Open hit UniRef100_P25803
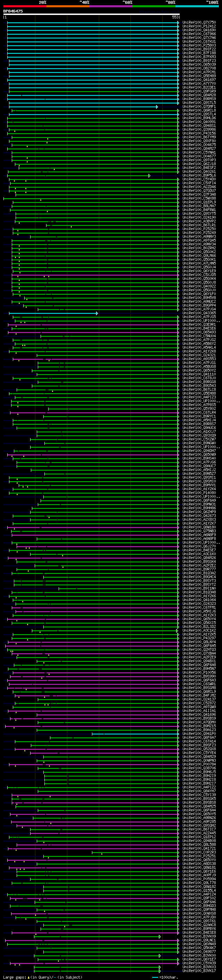 click(x=199, y=45)
